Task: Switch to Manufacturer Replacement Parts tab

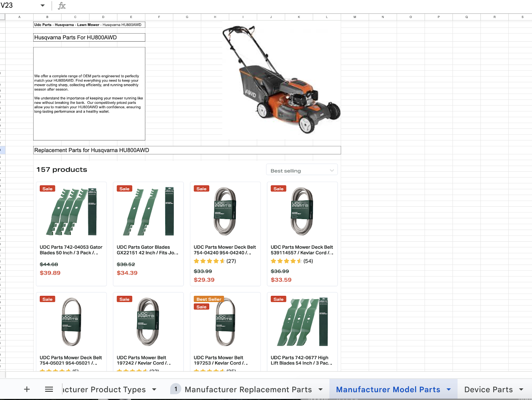Action: (x=248, y=389)
